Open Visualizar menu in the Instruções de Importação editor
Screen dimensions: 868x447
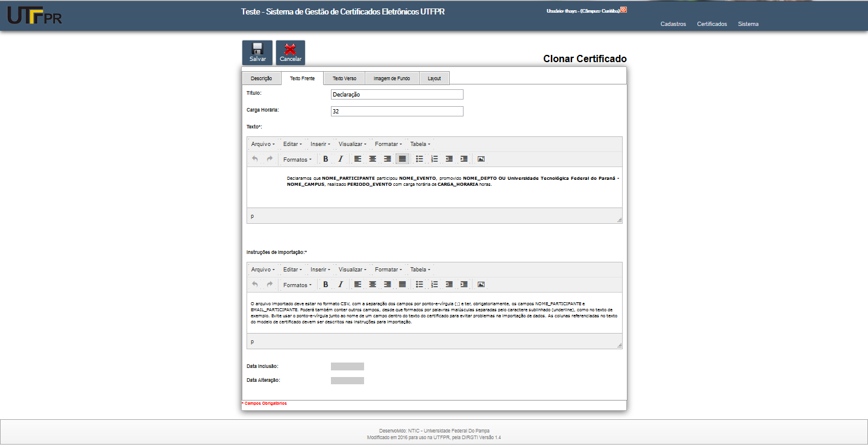point(353,270)
